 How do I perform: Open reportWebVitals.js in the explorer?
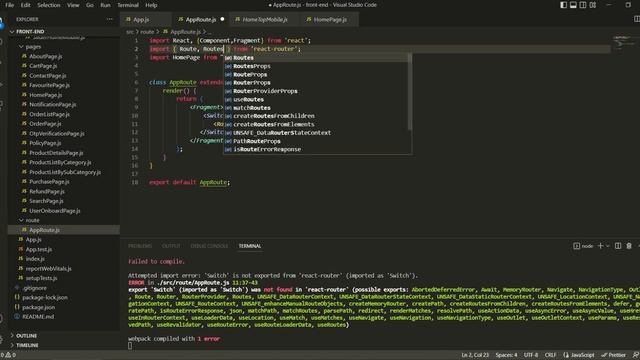pos(48,269)
